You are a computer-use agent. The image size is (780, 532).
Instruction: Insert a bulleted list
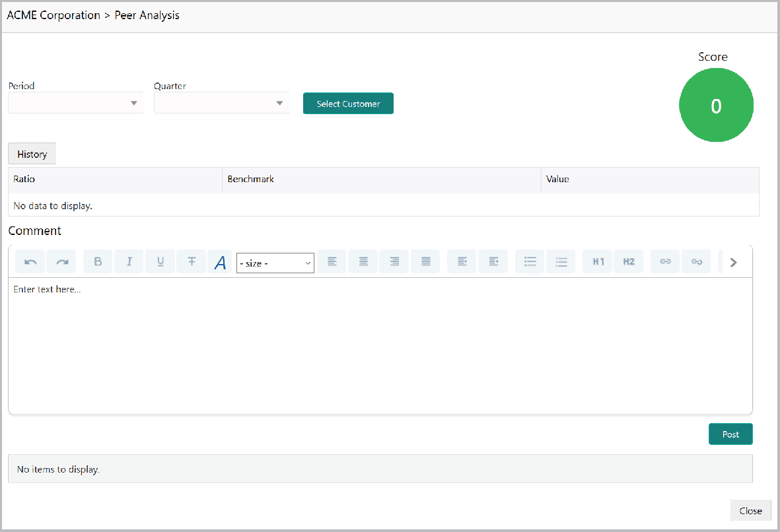pos(530,261)
